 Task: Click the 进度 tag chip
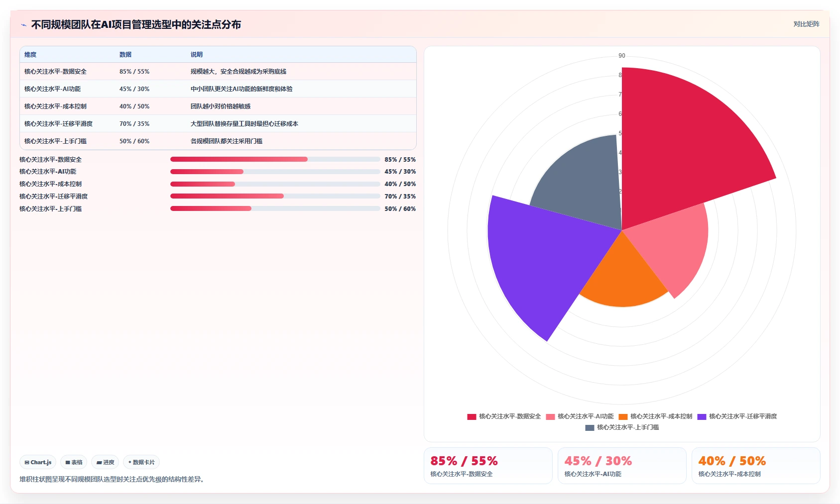[x=105, y=462]
